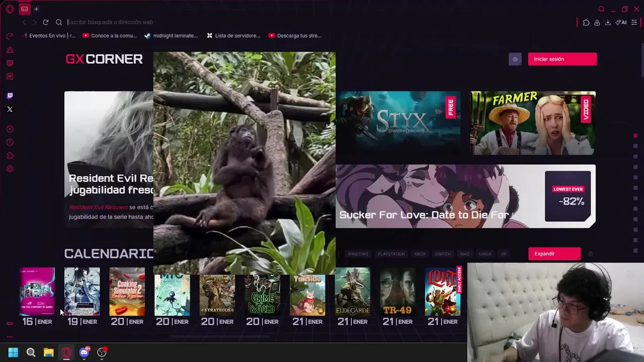
Task: Open 'midnight laminate...' Steam bookmark
Action: (x=171, y=36)
